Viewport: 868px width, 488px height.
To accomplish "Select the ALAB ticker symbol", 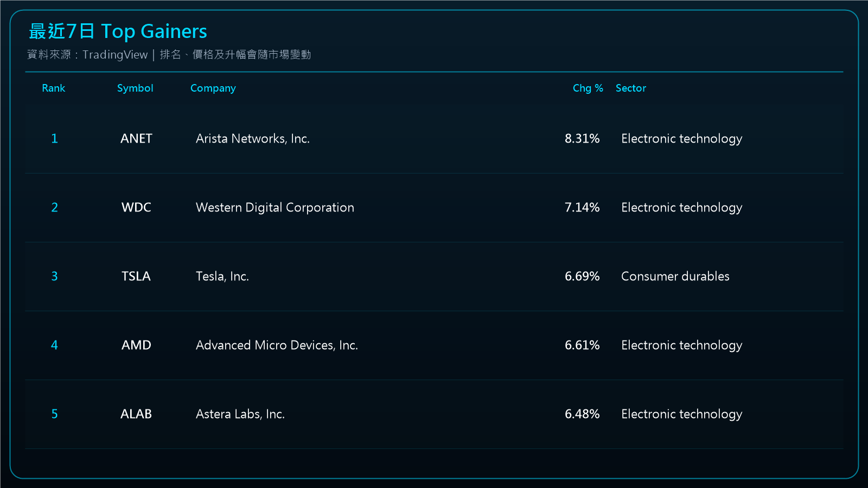I will pos(136,414).
